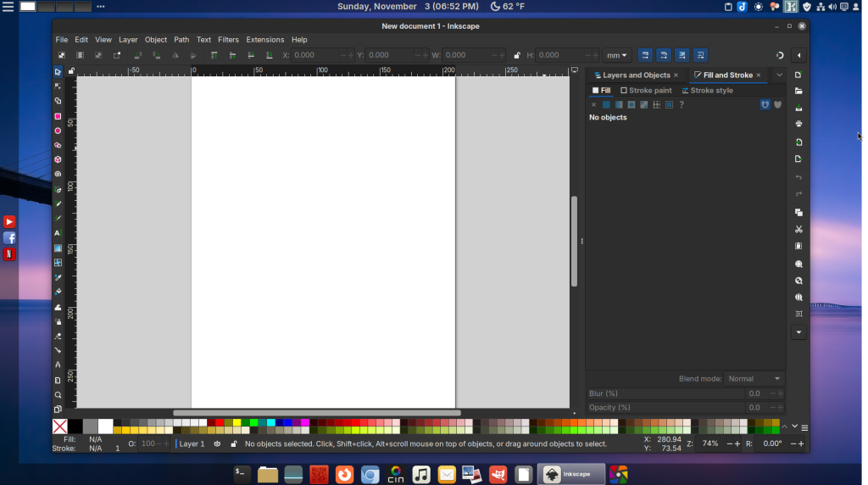
Task: Expand the dock panel chevron menu
Action: pyautogui.click(x=779, y=75)
